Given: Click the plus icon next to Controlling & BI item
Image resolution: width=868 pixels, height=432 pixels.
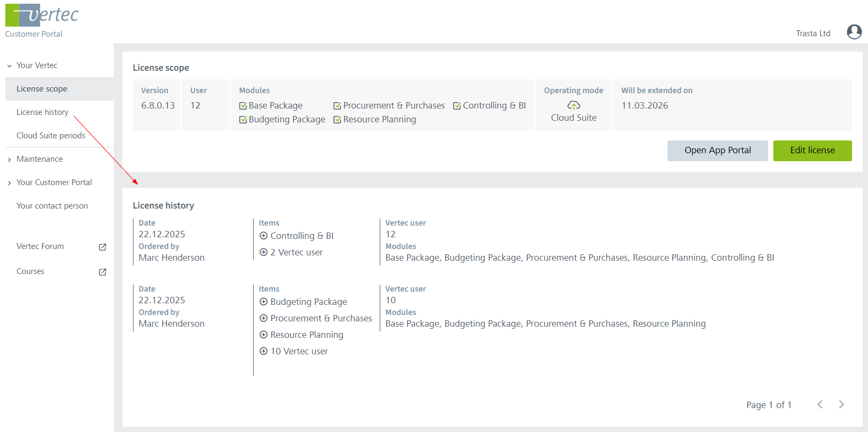Looking at the screenshot, I should click(263, 236).
